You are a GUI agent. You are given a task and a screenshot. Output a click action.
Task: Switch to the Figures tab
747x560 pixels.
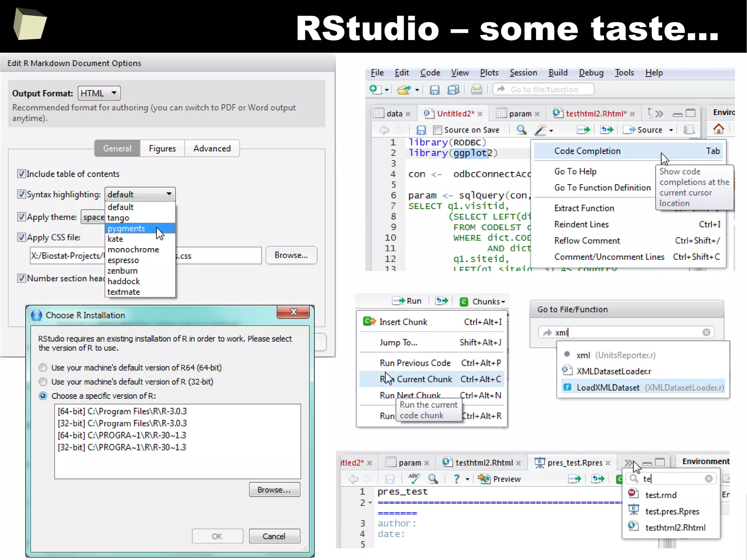162,148
